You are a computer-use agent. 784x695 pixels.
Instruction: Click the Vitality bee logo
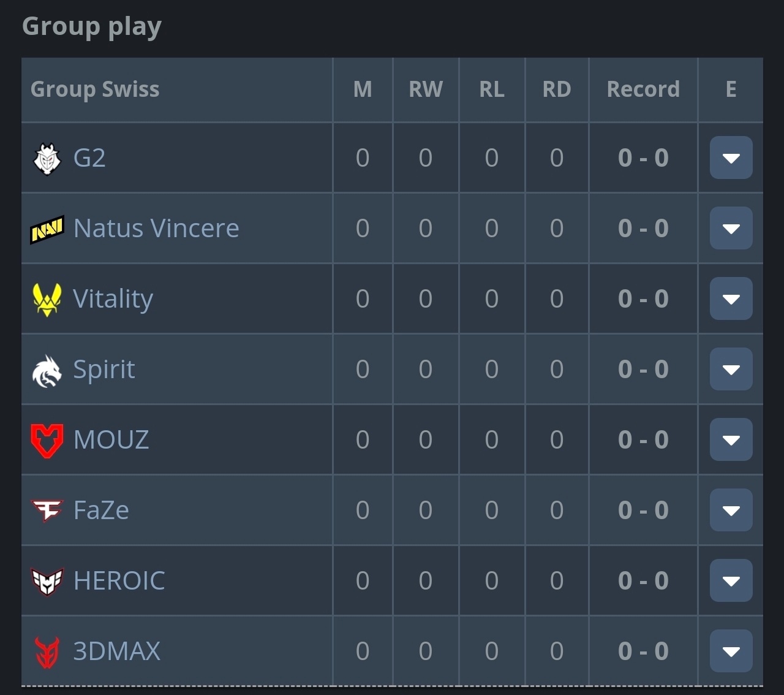point(47,300)
